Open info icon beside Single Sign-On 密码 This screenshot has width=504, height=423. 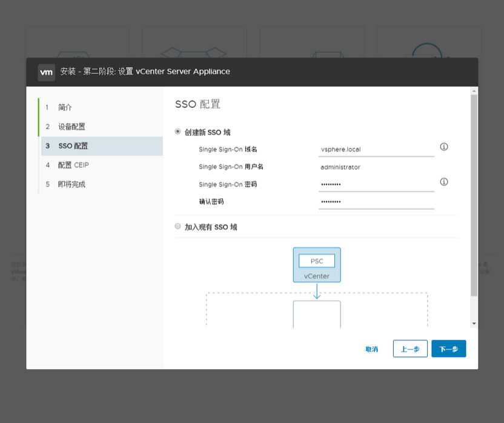coord(444,182)
